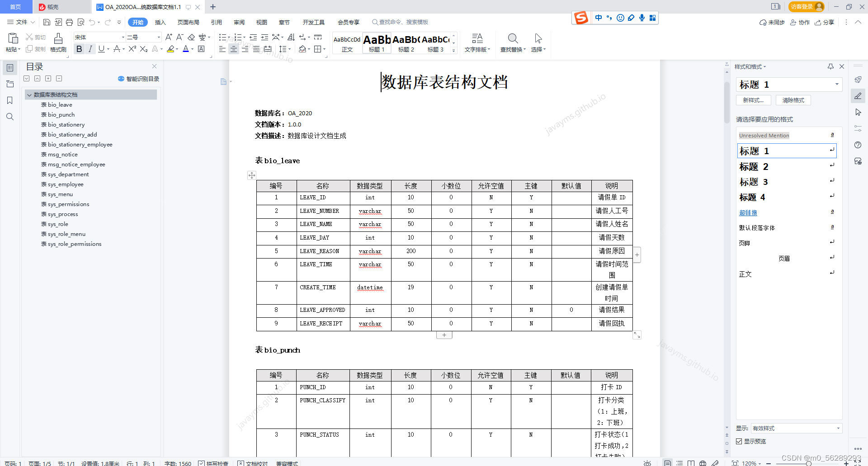The width and height of the screenshot is (868, 466).
Task: Open the font name dropdown 宋体
Action: (x=123, y=37)
